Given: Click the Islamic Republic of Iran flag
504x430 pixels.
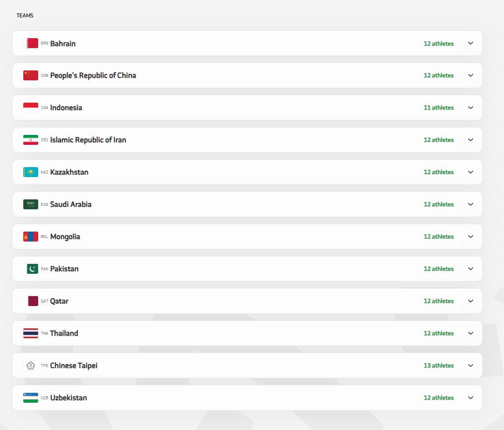Looking at the screenshot, I should [30, 140].
